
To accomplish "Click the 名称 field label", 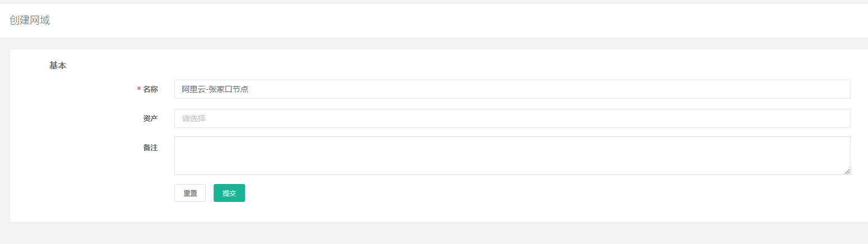I will [x=150, y=89].
